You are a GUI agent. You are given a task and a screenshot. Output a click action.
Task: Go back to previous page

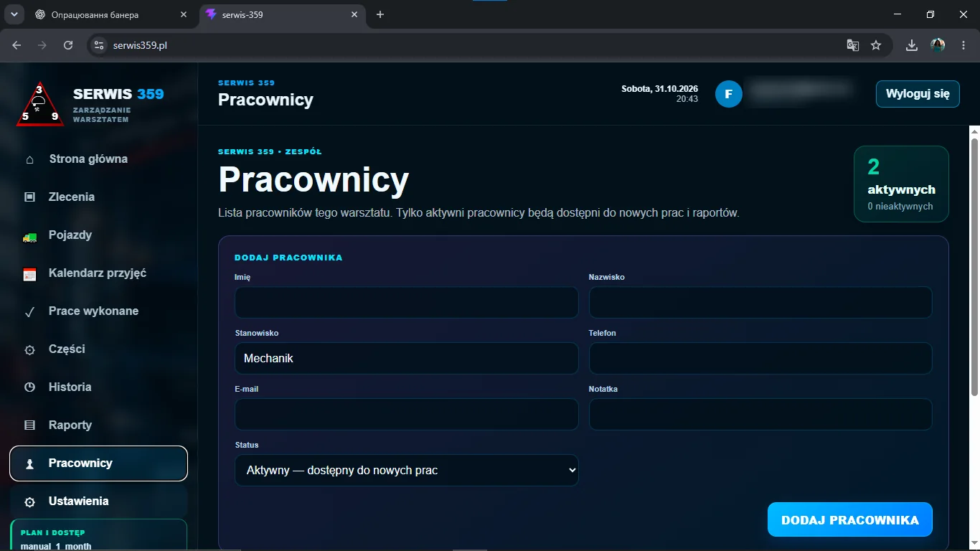pyautogui.click(x=17, y=45)
